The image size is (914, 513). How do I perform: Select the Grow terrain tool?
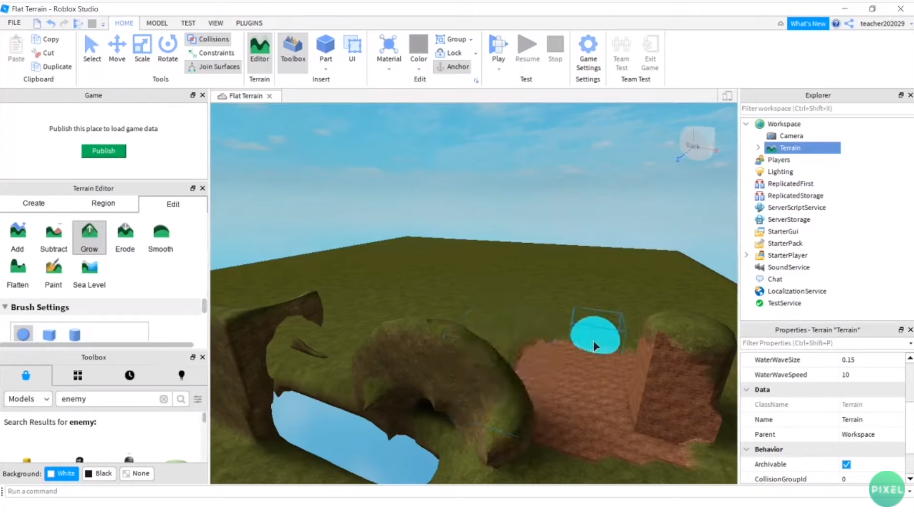(x=89, y=237)
